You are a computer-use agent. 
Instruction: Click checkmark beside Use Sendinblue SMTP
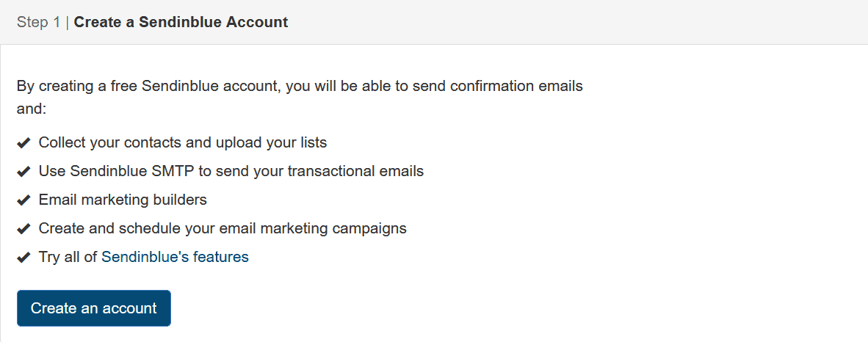click(x=23, y=172)
